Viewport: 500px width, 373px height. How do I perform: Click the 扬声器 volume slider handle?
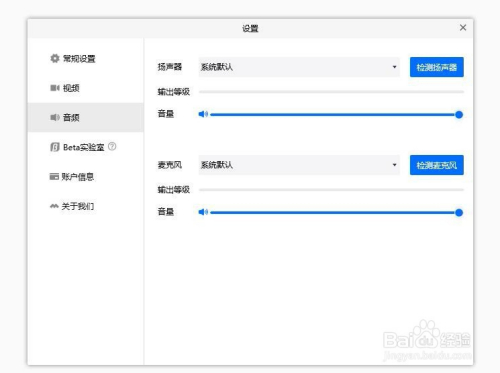pos(459,115)
